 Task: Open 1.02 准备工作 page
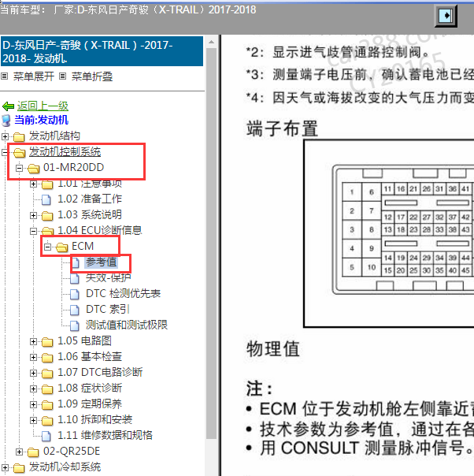90,199
